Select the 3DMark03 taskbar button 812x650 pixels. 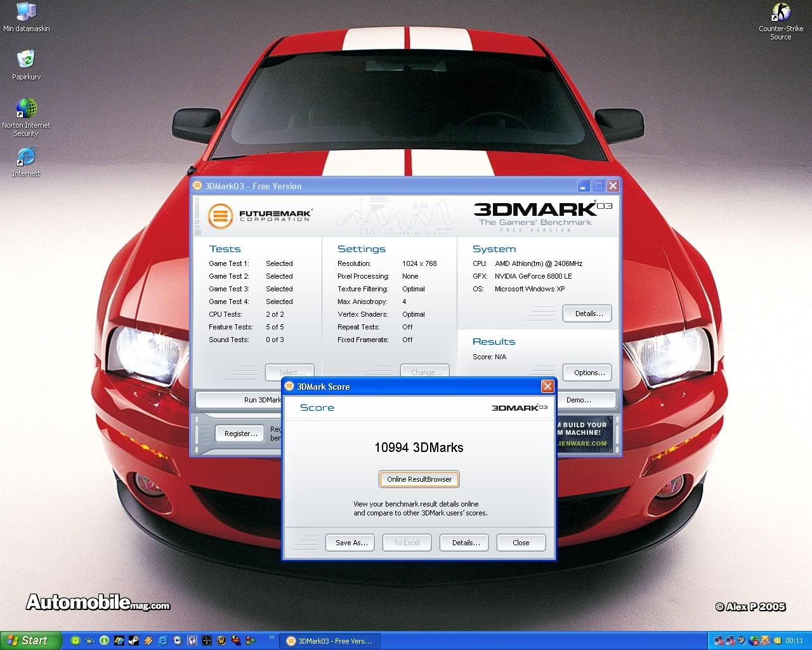click(330, 641)
